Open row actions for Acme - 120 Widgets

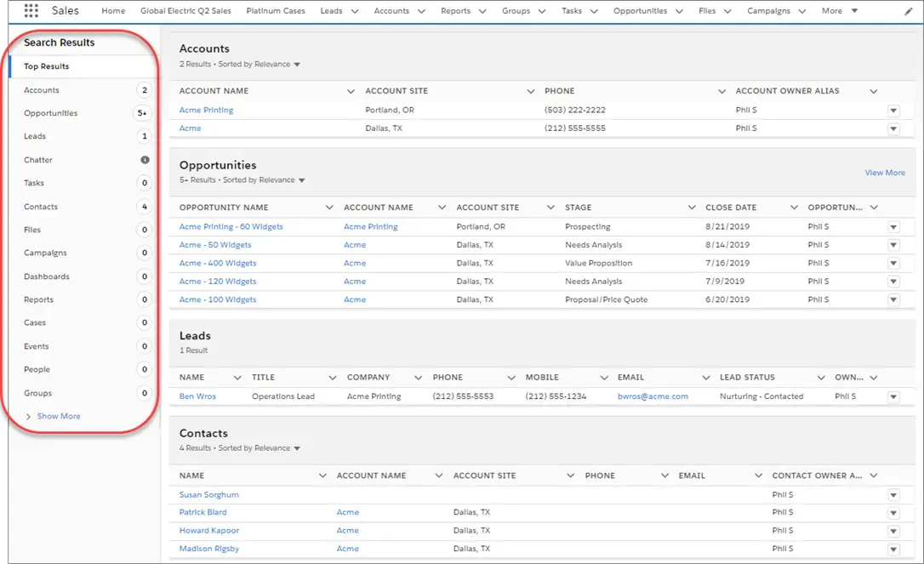click(893, 282)
